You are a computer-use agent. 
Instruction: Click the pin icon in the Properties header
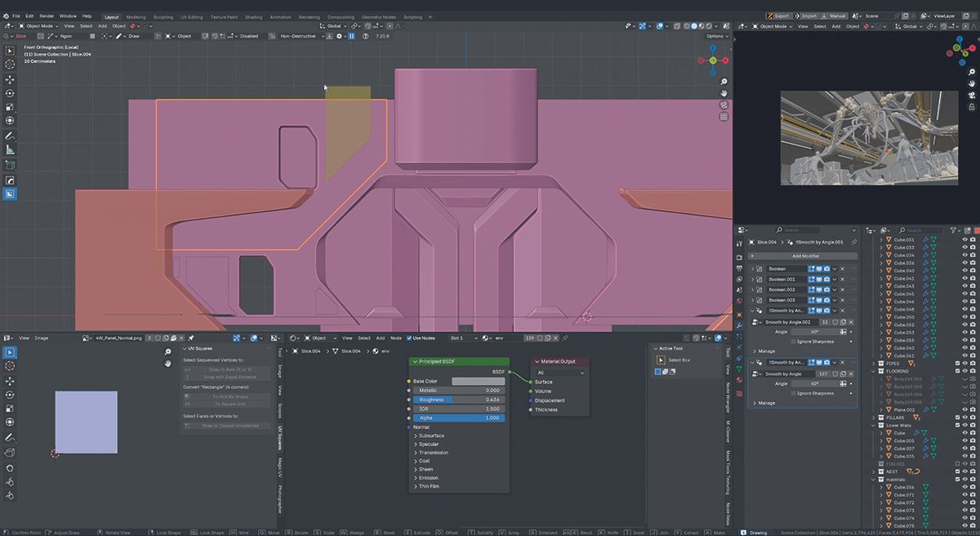coord(854,243)
